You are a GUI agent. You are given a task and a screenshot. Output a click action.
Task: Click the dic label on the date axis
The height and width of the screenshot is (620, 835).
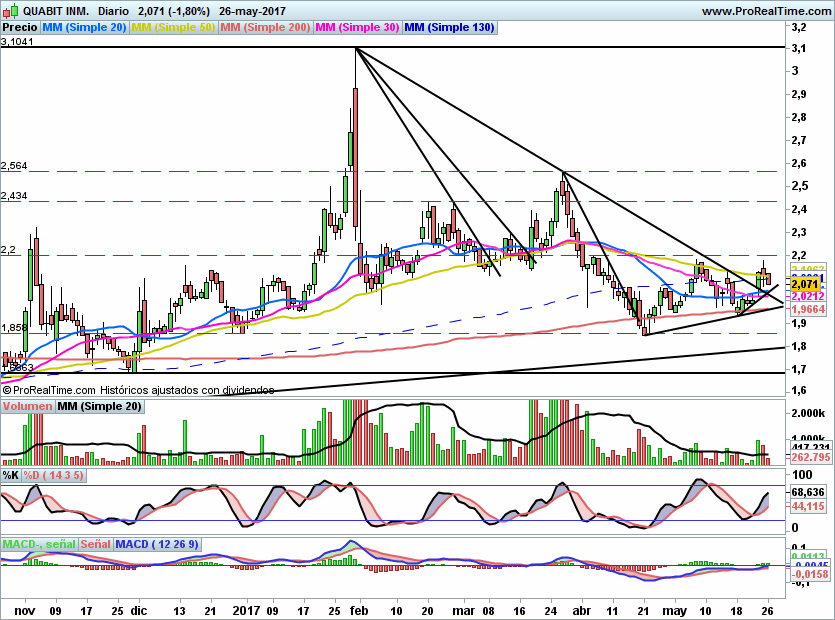[138, 610]
